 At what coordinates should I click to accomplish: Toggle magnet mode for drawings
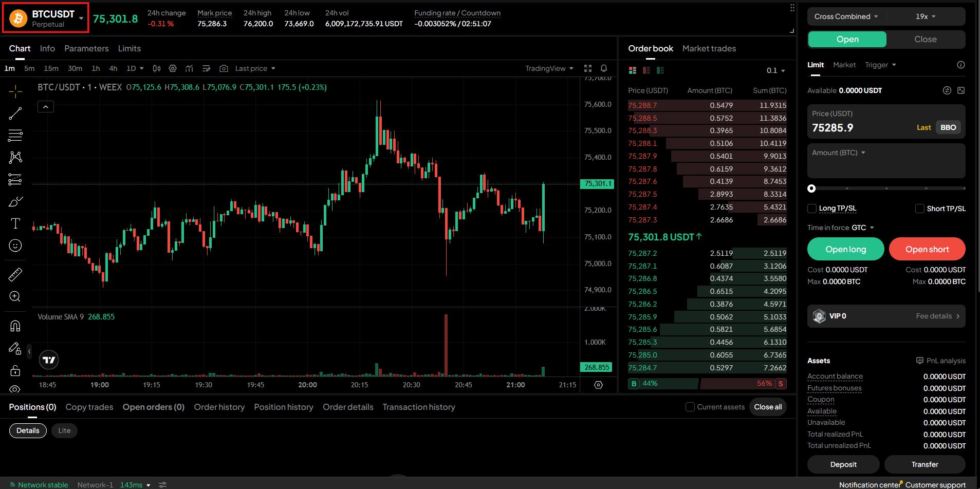coord(15,326)
